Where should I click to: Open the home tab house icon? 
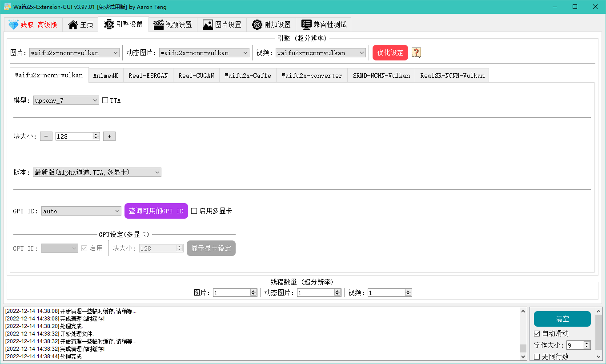[x=73, y=25]
